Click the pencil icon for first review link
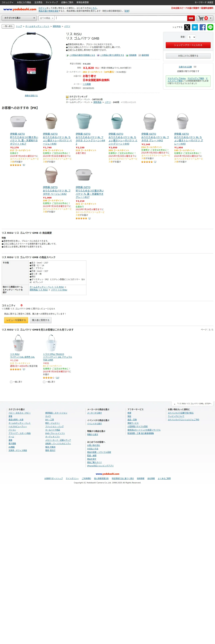Screen dimensions: 215x644 (x=67, y=55)
